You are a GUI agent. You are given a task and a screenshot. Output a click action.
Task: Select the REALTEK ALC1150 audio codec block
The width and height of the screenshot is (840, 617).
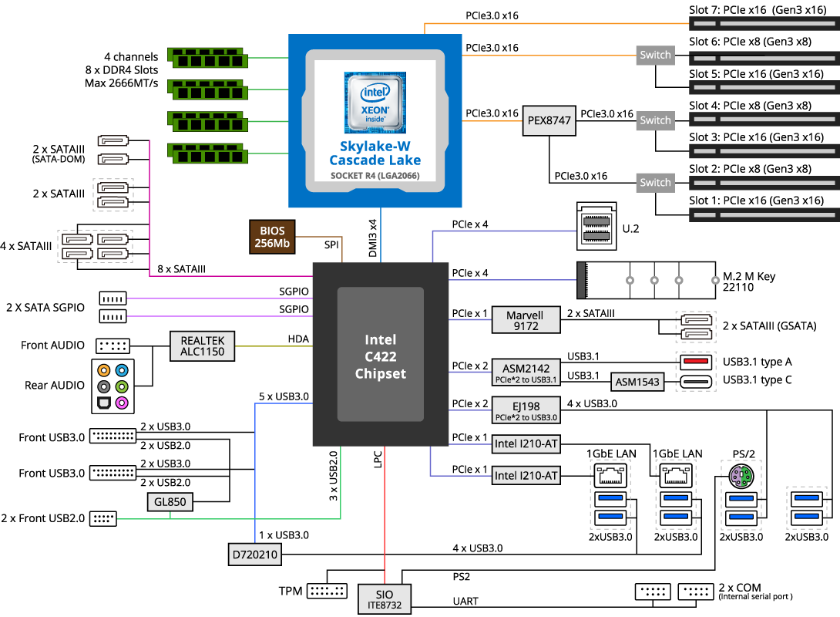(202, 346)
